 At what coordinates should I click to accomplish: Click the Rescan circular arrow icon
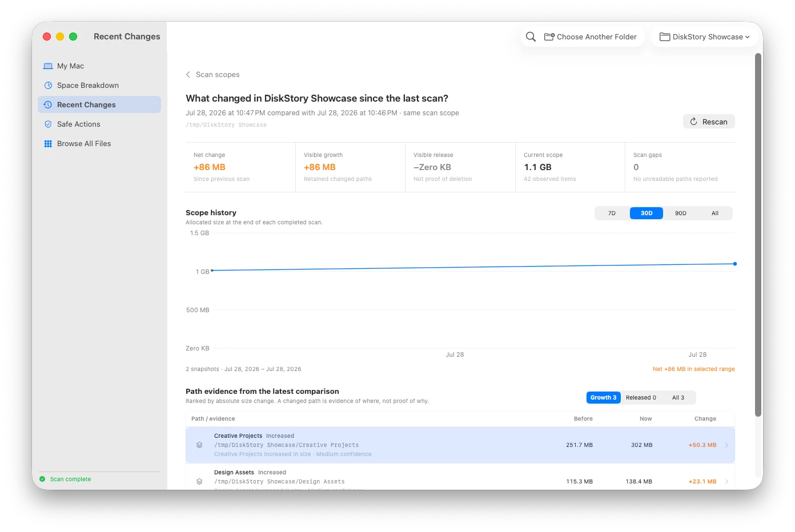tap(693, 122)
